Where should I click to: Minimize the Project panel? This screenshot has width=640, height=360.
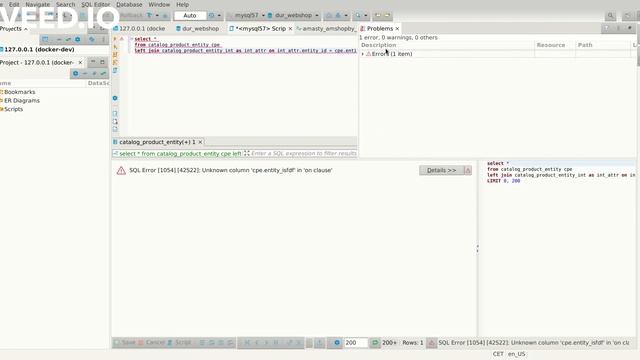click(x=93, y=62)
